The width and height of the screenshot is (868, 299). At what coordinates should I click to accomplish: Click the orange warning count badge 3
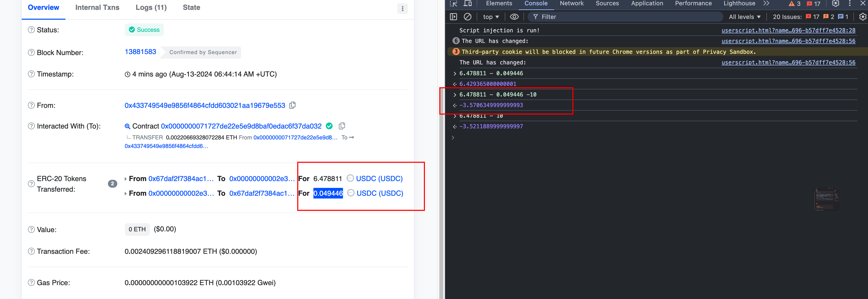456,52
